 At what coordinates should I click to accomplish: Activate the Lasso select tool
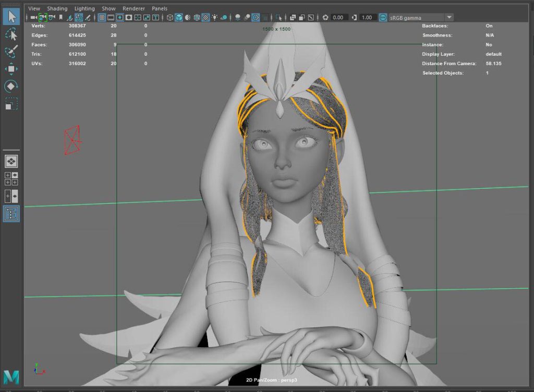pos(11,34)
